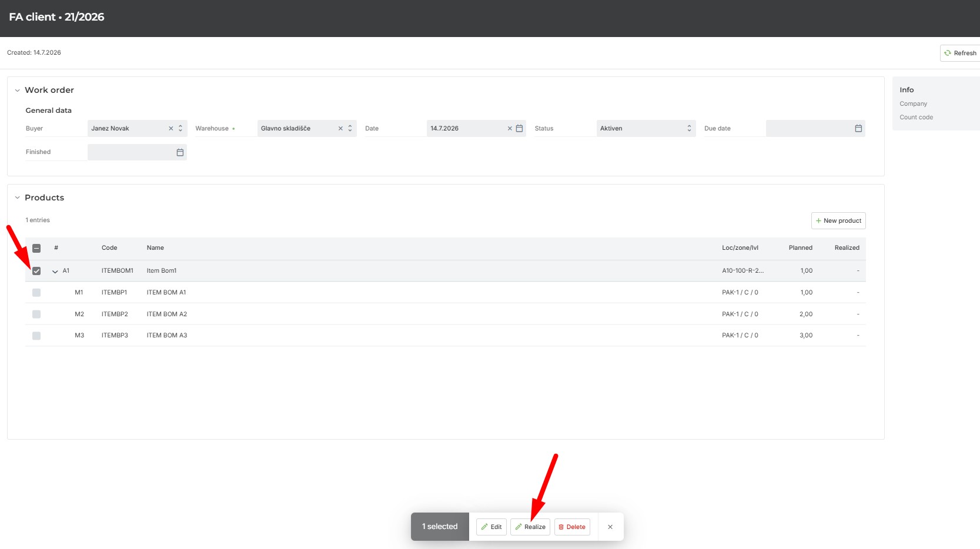Click Realize in selection bar
This screenshot has height=549, width=980.
point(530,527)
